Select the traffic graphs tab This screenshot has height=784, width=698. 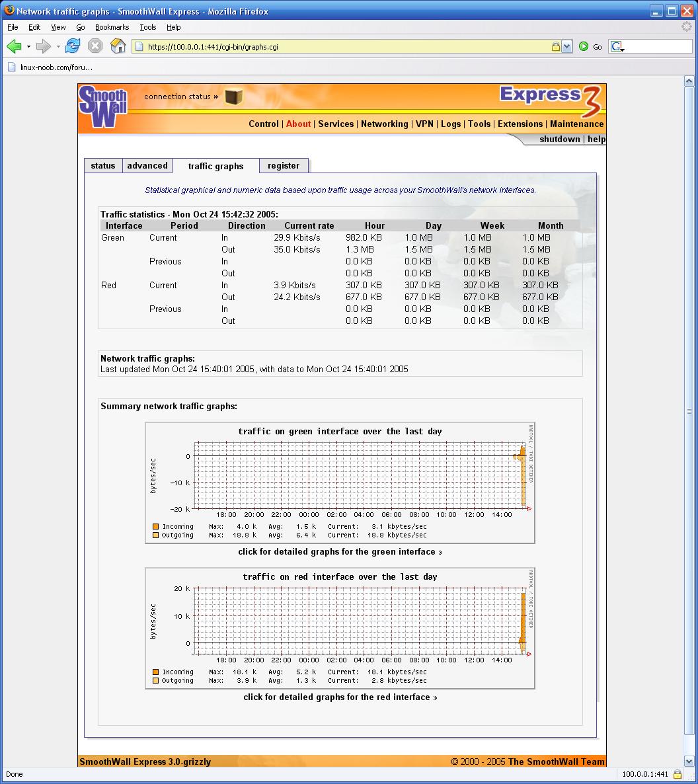(215, 166)
